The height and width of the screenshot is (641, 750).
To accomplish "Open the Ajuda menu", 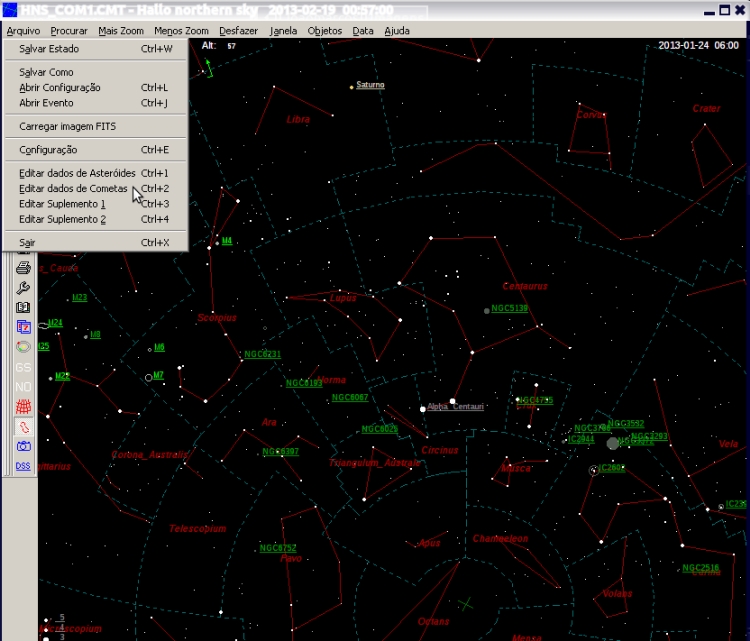I will [397, 31].
